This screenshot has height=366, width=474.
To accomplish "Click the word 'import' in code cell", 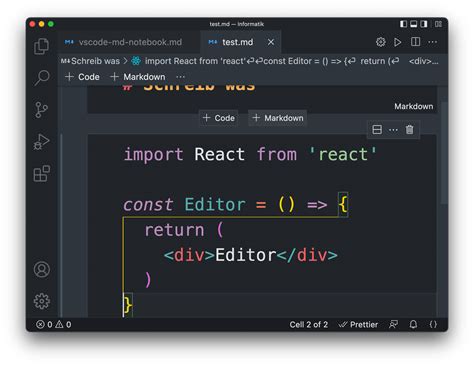I will tap(153, 154).
